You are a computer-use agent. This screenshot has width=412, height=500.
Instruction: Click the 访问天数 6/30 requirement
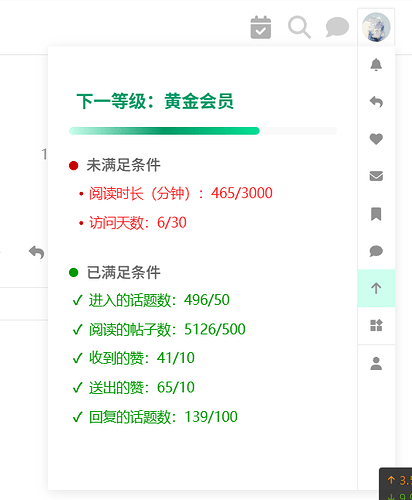click(x=138, y=223)
